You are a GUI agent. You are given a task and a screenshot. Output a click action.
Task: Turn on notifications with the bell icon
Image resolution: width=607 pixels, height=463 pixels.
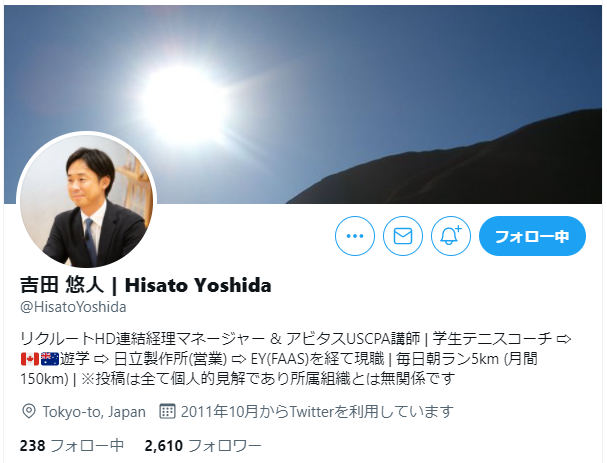(451, 236)
